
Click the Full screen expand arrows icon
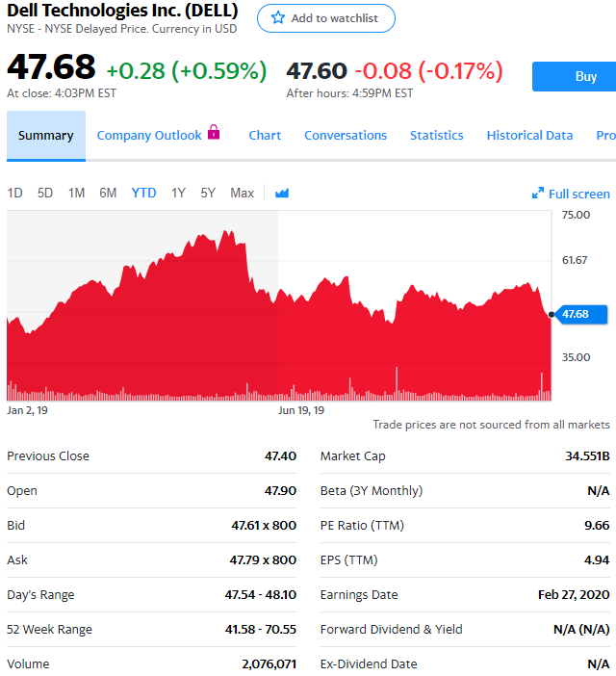[538, 194]
